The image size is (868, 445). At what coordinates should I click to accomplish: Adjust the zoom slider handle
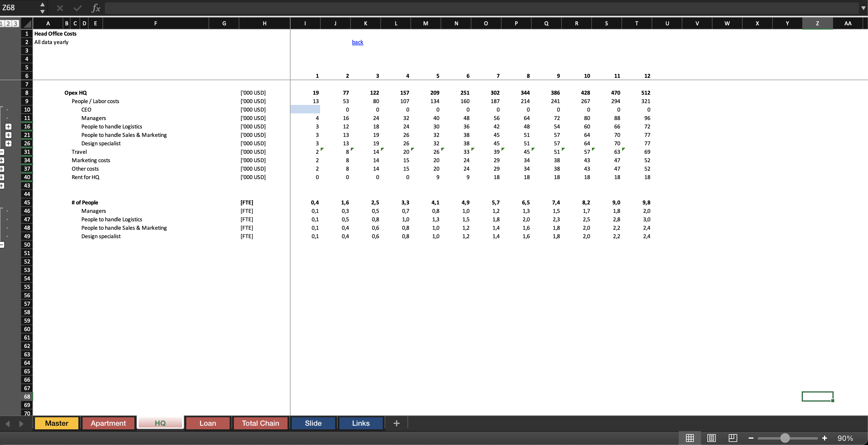pos(785,438)
